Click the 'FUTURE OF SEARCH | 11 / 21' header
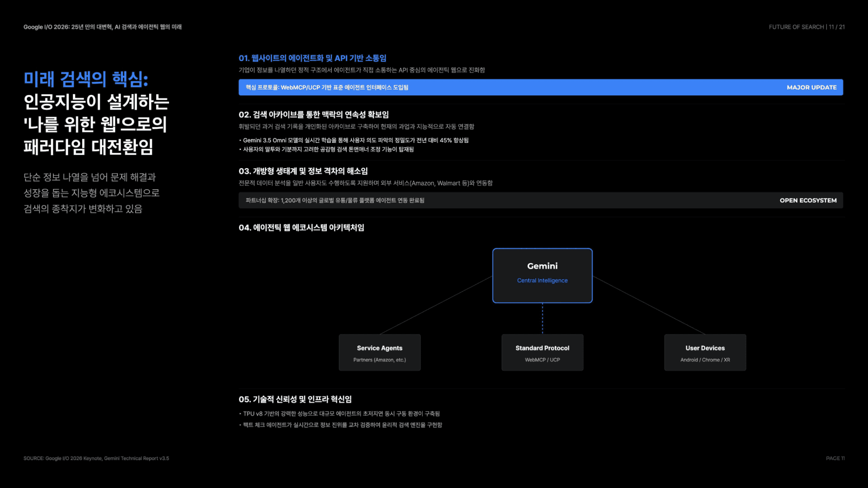The image size is (868, 488). click(x=807, y=27)
